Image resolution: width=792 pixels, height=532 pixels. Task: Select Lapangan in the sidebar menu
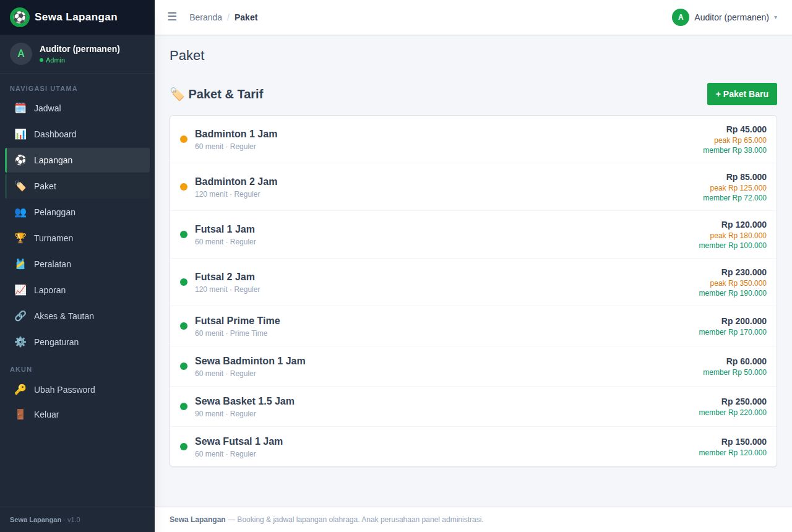[77, 160]
